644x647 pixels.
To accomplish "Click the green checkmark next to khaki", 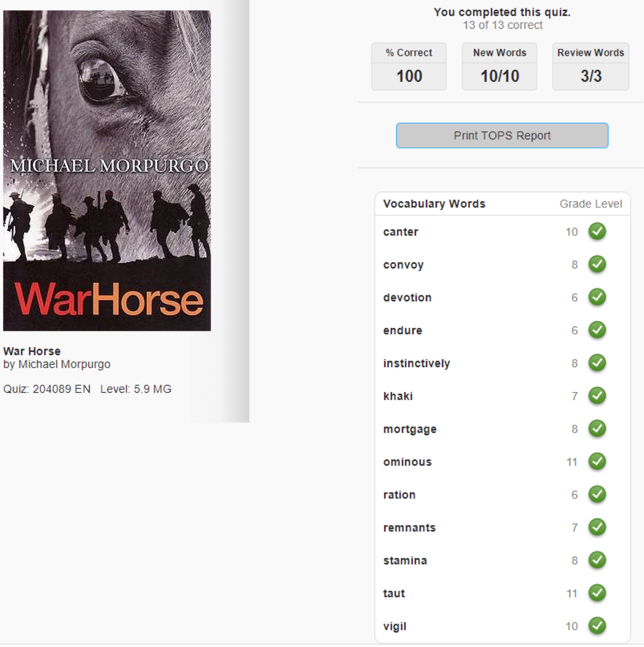I will pyautogui.click(x=597, y=396).
